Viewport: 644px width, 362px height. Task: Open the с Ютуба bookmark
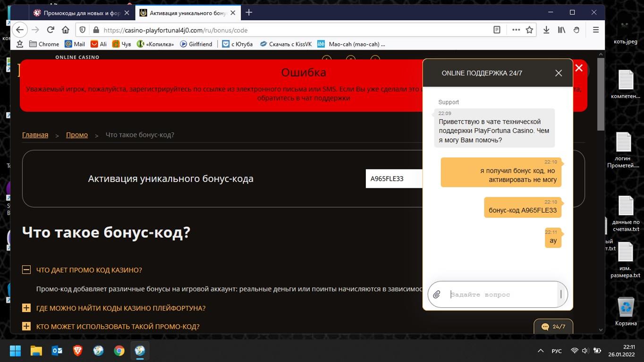tap(237, 44)
